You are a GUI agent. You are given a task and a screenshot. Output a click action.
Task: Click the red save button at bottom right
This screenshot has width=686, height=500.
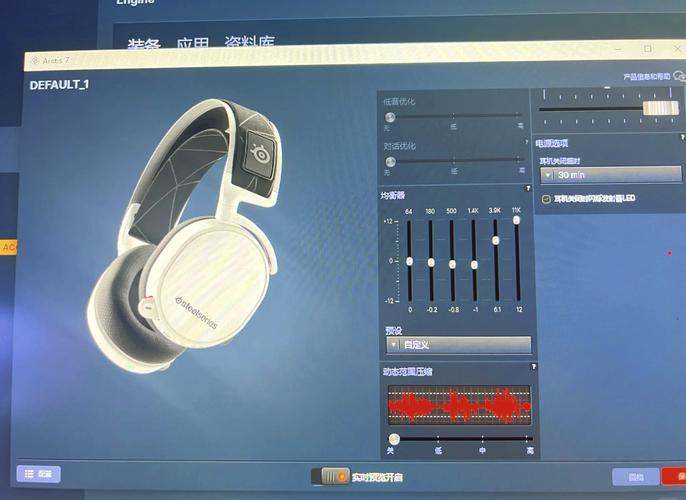click(x=674, y=476)
